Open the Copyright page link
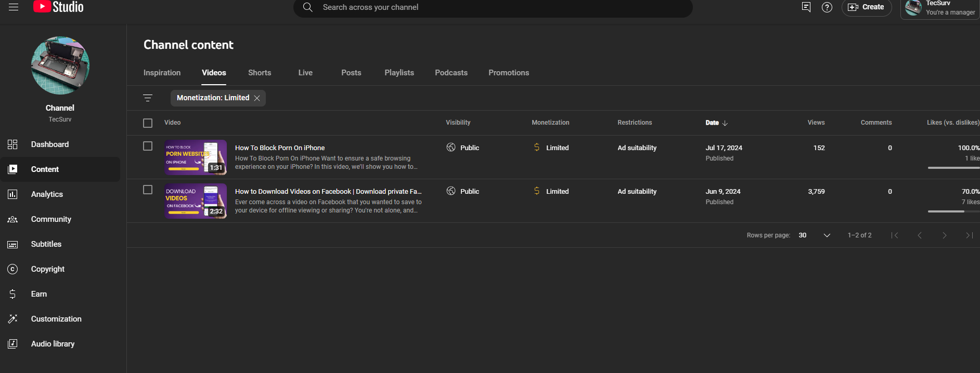This screenshot has width=980, height=373. pyautogui.click(x=48, y=269)
